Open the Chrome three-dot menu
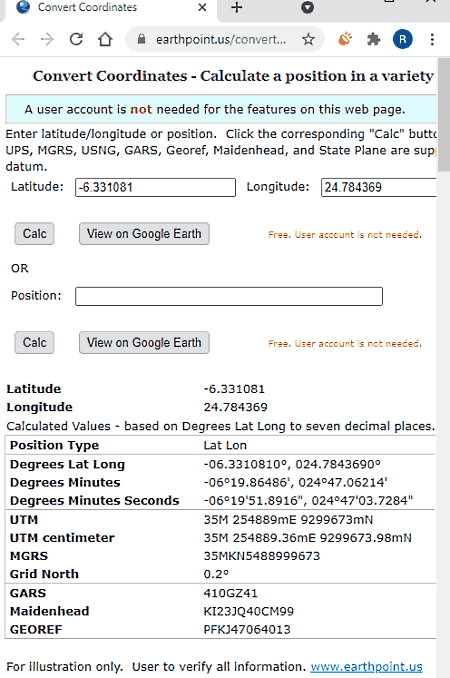Screen dimensions: 450x678 tap(432, 39)
